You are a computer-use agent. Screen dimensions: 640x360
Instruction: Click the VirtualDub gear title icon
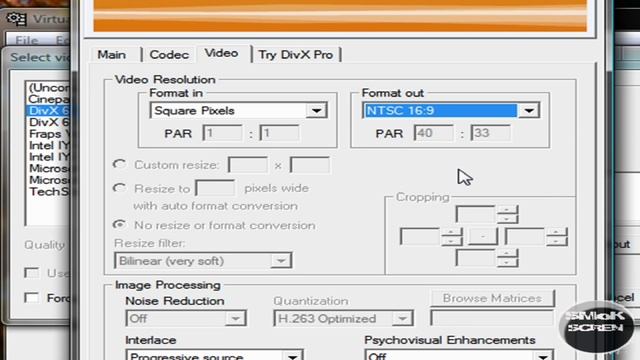click(17, 19)
